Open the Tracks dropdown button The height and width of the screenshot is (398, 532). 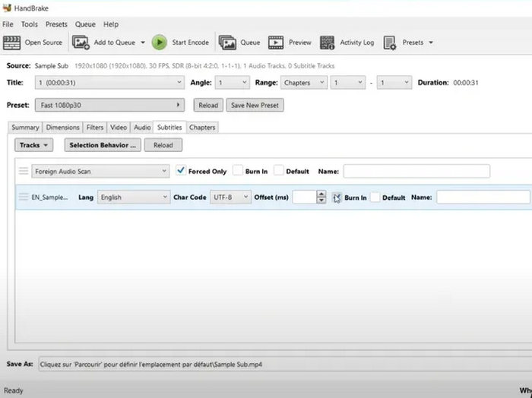[33, 145]
